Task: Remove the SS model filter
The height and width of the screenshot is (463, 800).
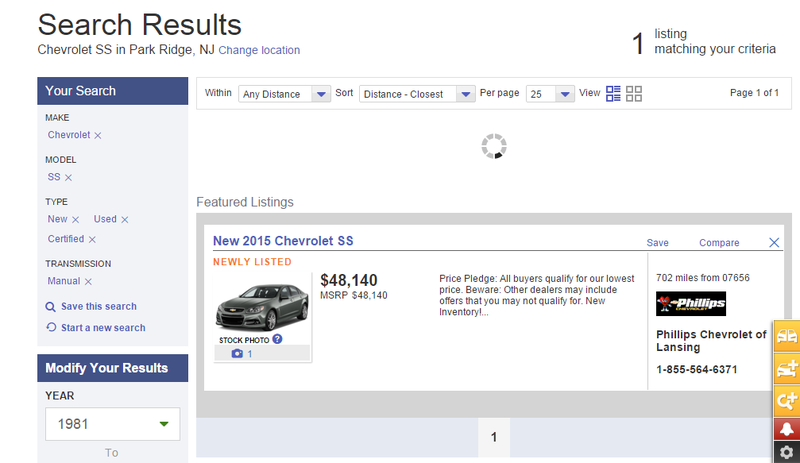Action: tap(68, 178)
